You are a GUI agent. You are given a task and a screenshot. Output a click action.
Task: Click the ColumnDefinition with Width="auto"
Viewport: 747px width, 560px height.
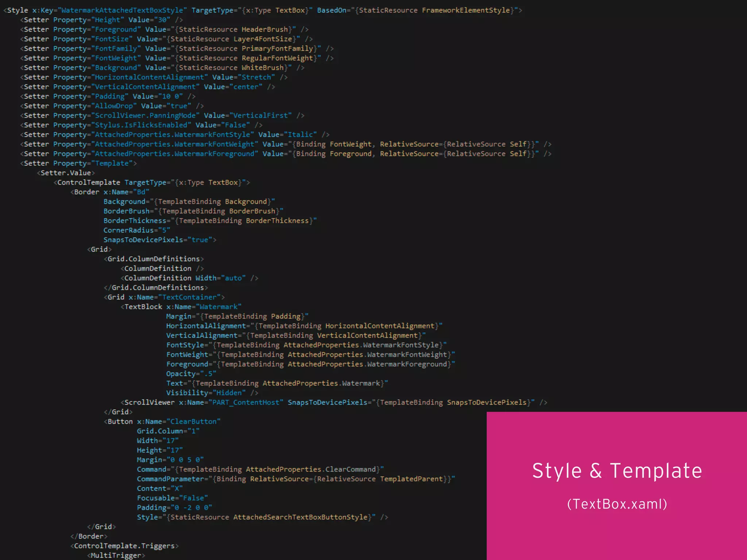pyautogui.click(x=189, y=278)
